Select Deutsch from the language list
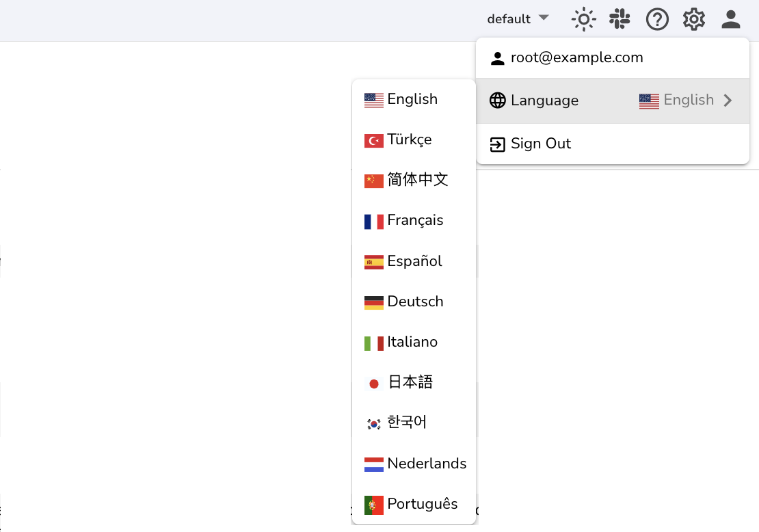 coord(415,301)
